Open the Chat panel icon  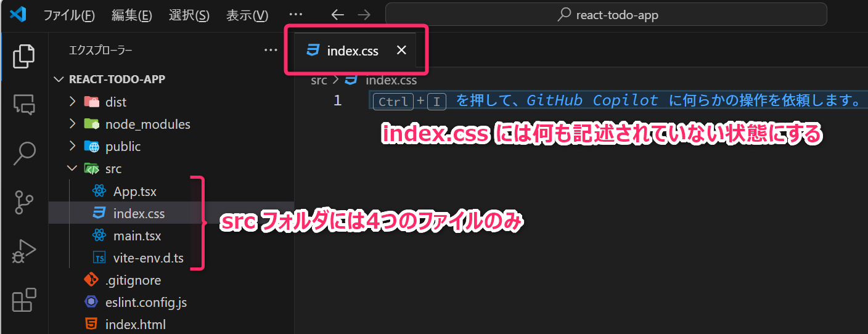point(24,104)
